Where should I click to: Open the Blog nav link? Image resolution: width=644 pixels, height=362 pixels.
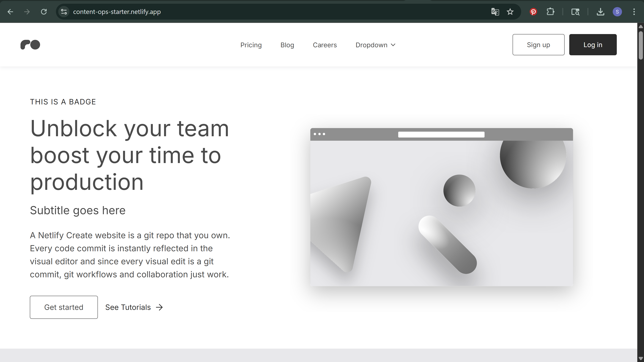pos(287,45)
